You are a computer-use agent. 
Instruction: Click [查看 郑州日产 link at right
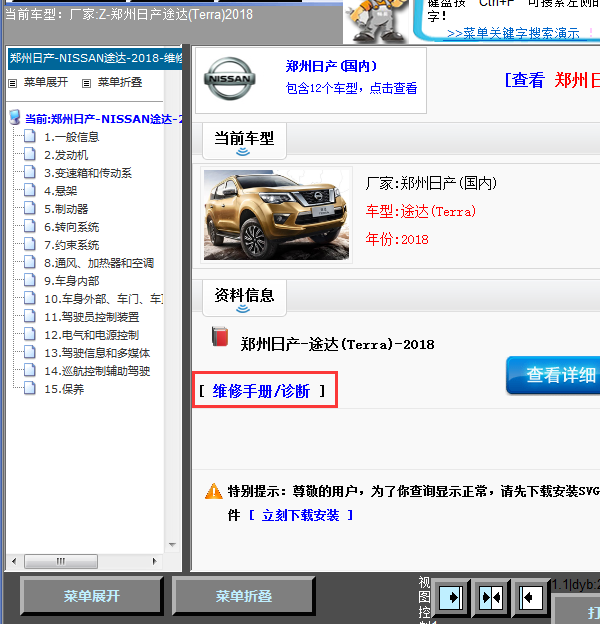pyautogui.click(x=552, y=80)
